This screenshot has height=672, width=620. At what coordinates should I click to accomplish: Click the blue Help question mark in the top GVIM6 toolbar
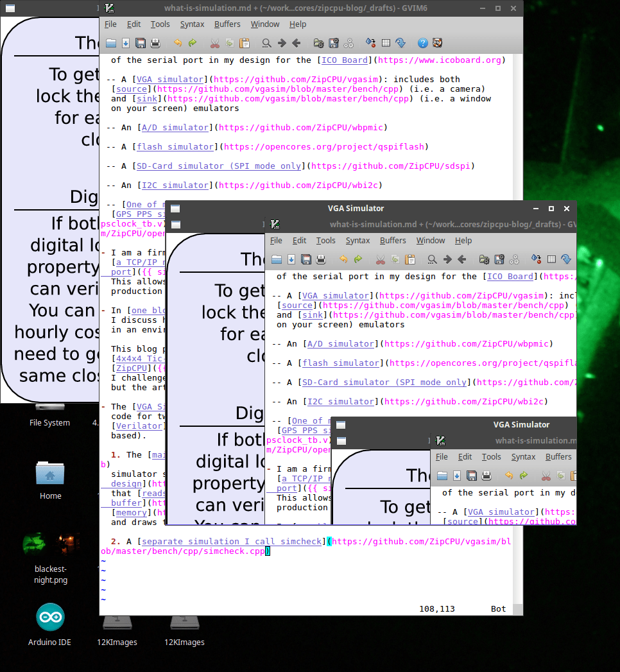[x=422, y=43]
